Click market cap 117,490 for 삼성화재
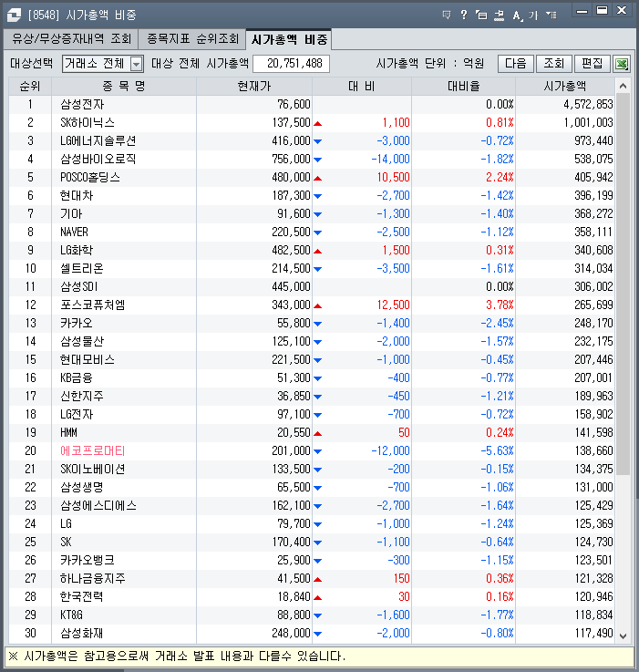Image resolution: width=639 pixels, height=672 pixels. click(593, 633)
